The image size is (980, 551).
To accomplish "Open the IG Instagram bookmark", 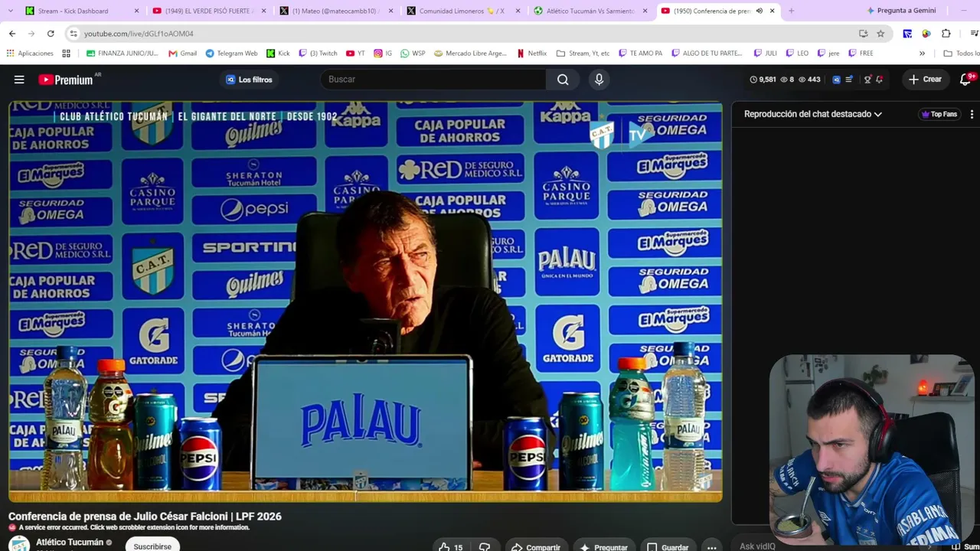I will click(x=383, y=54).
